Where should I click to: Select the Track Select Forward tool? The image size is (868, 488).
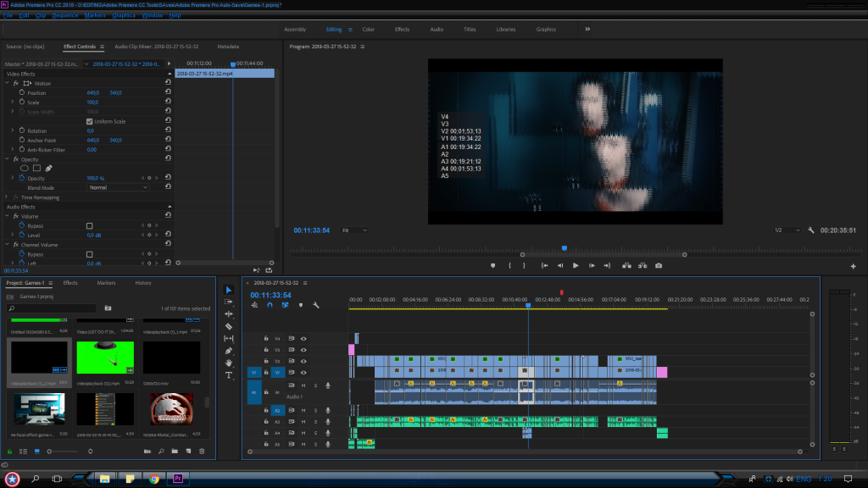pyautogui.click(x=229, y=302)
